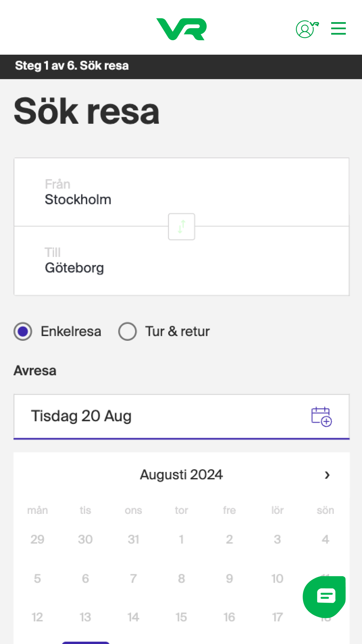Choose August 7 in calendar

tap(133, 579)
